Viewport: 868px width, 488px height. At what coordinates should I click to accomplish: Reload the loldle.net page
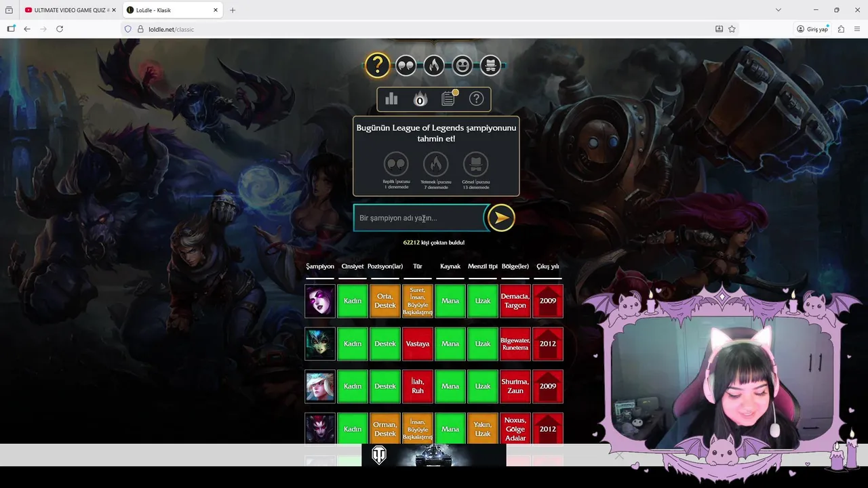(x=60, y=29)
